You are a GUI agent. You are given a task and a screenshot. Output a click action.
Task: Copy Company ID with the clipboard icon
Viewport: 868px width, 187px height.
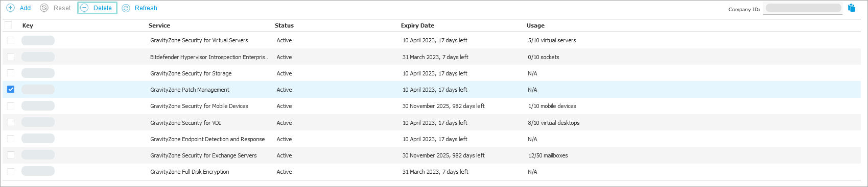click(x=851, y=8)
